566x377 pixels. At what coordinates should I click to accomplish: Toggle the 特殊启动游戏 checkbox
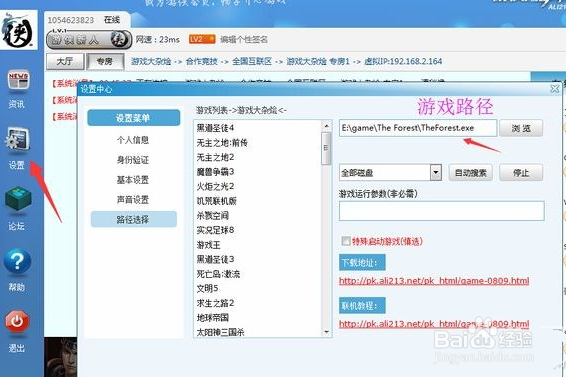[x=346, y=241]
